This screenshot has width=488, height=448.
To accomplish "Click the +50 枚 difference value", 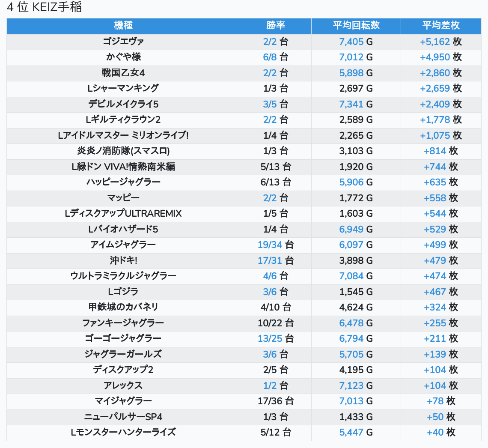I will click(x=441, y=417).
